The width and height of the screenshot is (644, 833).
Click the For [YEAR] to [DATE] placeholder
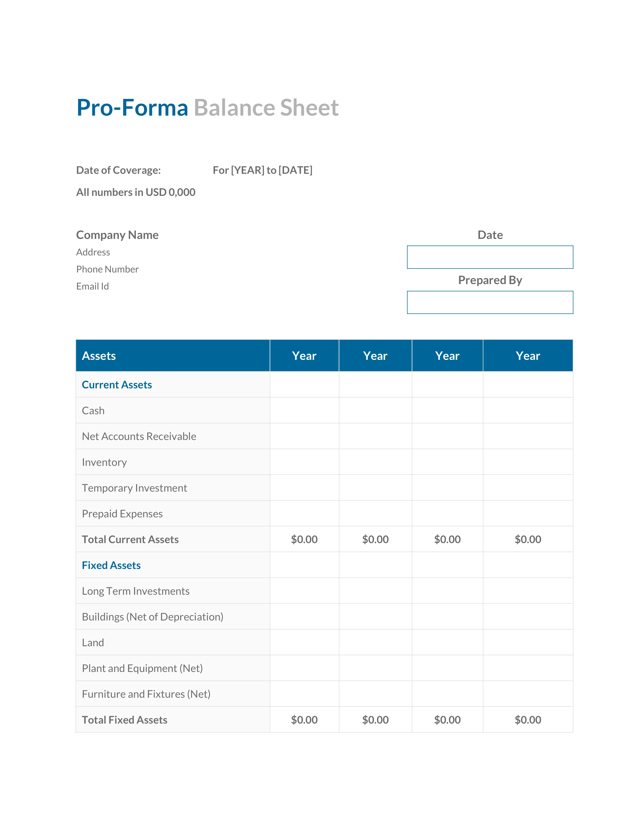coord(262,170)
